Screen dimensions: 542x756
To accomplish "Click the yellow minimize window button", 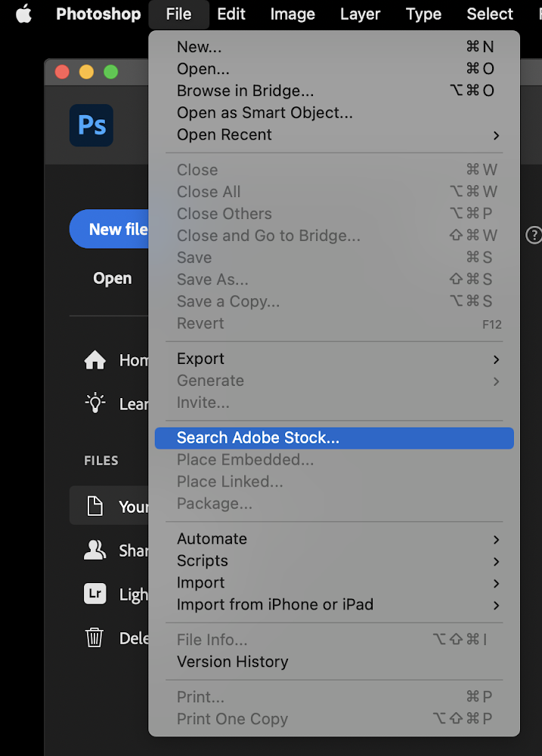I will point(86,72).
